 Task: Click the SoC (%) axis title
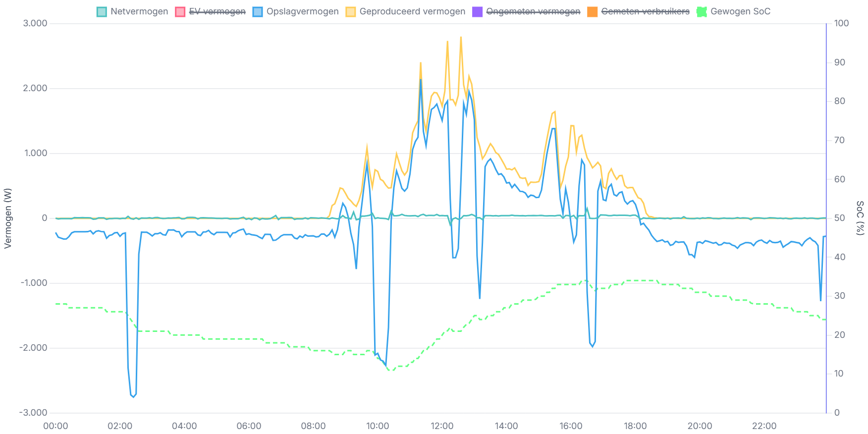click(x=860, y=218)
